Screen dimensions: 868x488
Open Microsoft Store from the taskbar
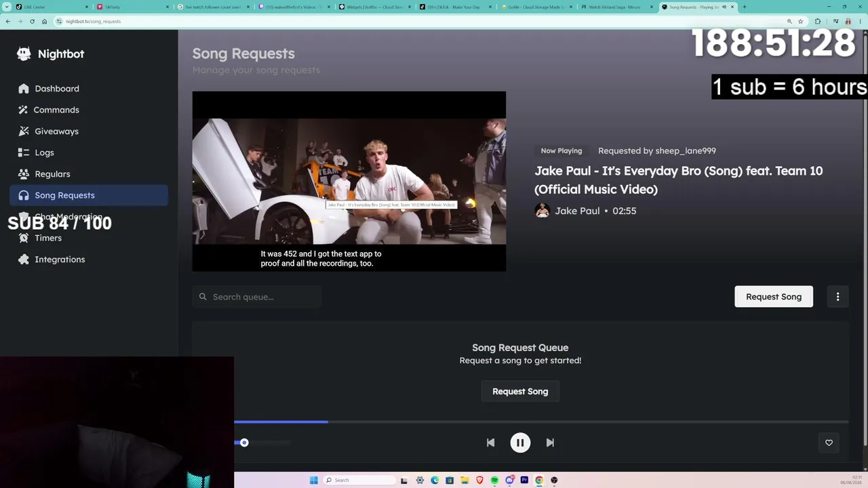pyautogui.click(x=450, y=480)
